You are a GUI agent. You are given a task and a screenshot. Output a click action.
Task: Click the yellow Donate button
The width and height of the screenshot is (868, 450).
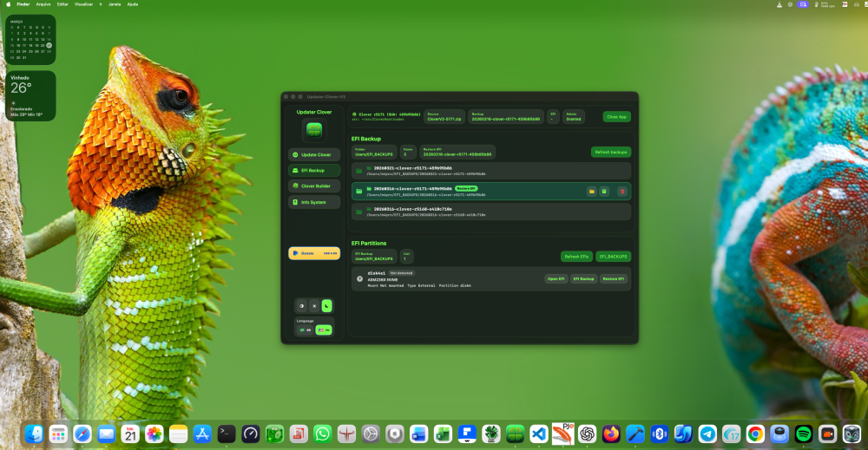[314, 253]
